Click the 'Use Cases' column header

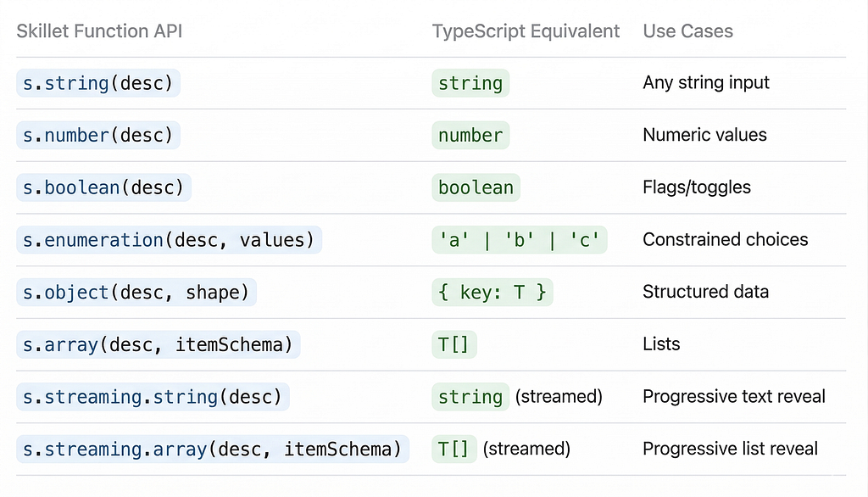687,31
